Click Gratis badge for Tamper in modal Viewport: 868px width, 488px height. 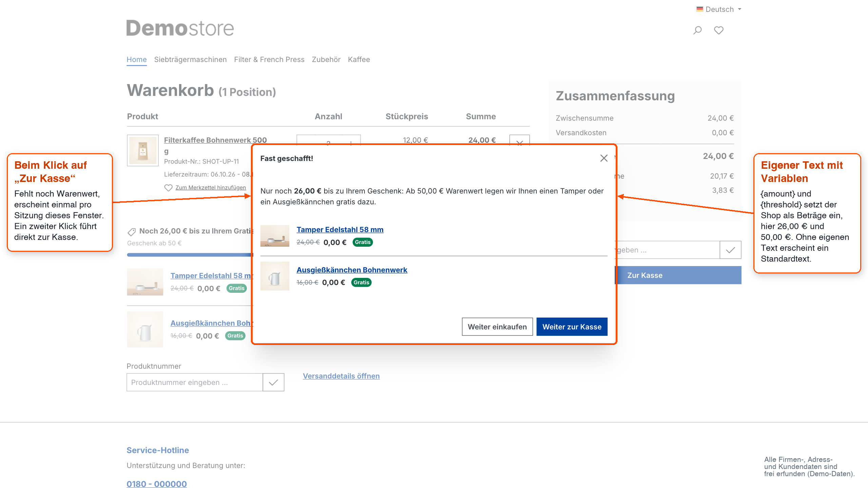click(362, 242)
